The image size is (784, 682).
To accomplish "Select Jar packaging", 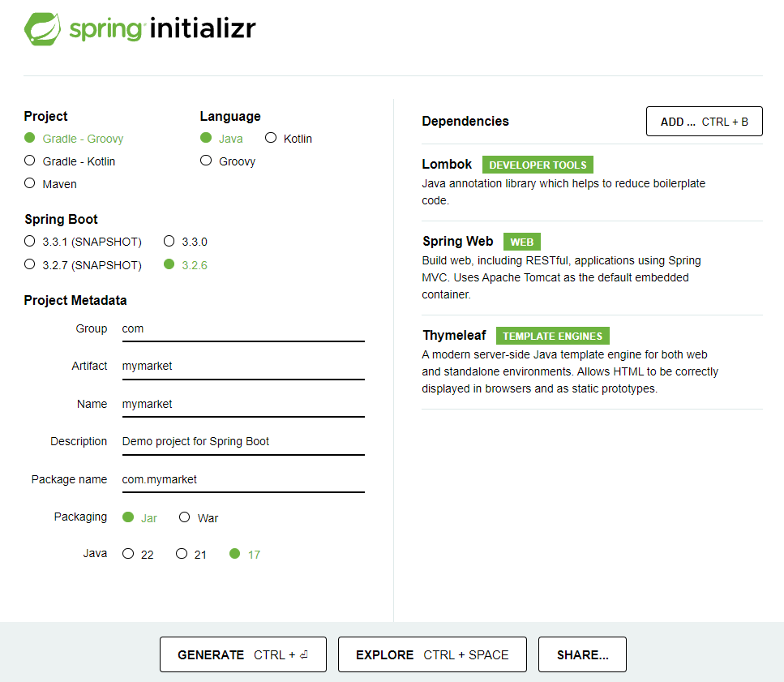I will [140, 518].
